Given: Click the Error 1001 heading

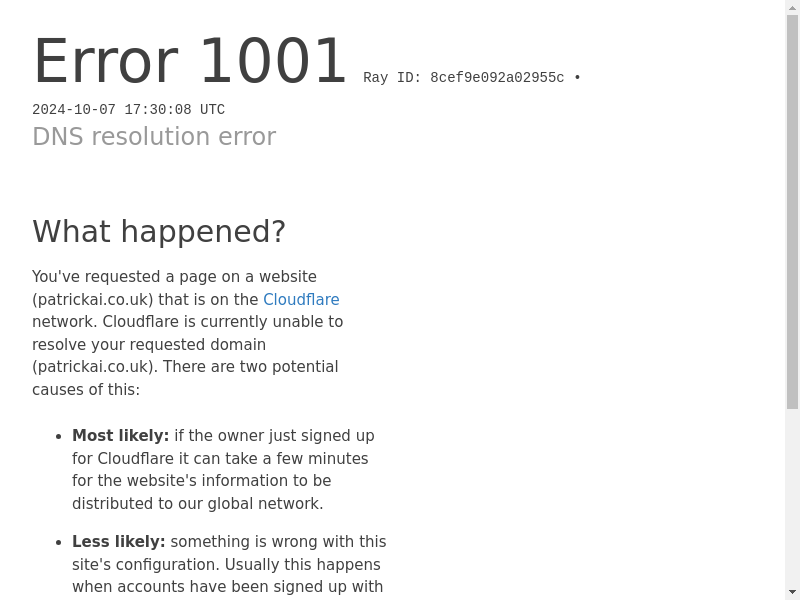Looking at the screenshot, I should point(190,61).
